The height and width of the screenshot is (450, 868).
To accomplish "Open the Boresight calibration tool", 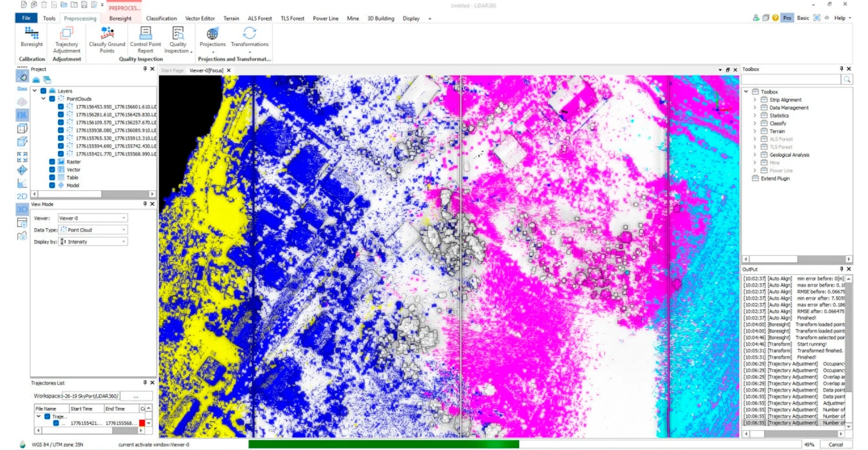I will pos(31,38).
